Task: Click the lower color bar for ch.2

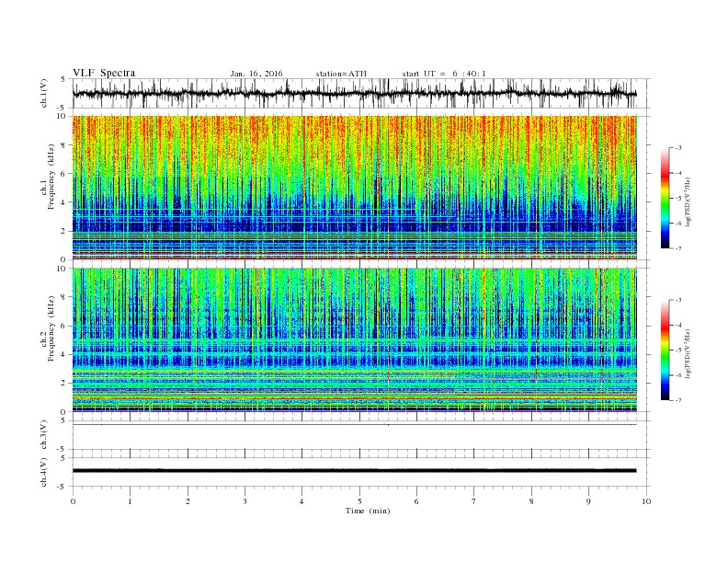Action: click(665, 350)
